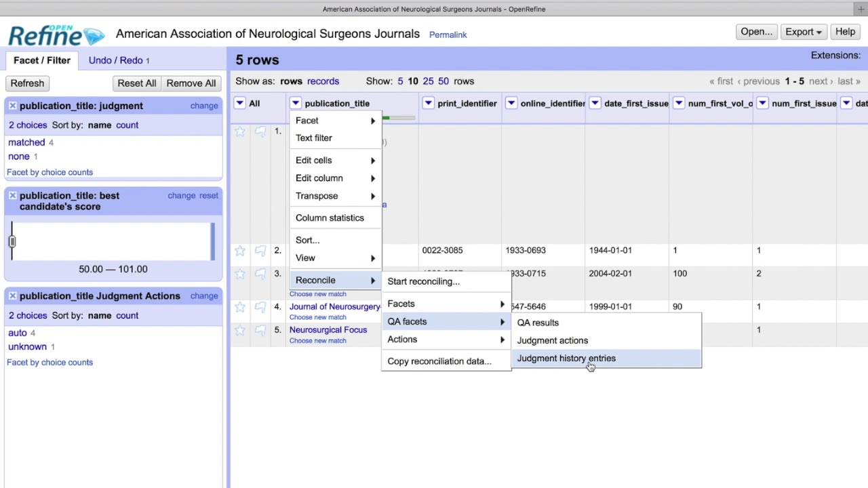Viewport: 868px width, 488px height.
Task: Open the Facets reconcile submenu
Action: [x=446, y=304]
